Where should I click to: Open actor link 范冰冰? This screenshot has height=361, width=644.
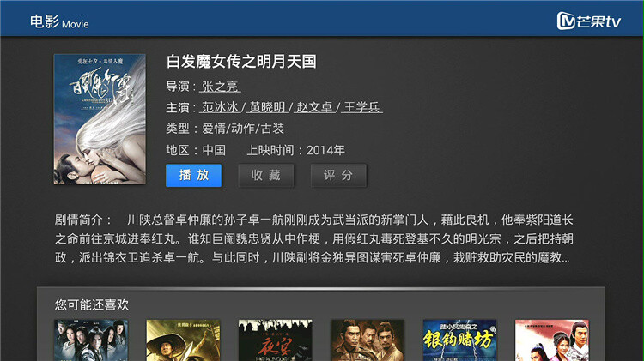pos(220,107)
